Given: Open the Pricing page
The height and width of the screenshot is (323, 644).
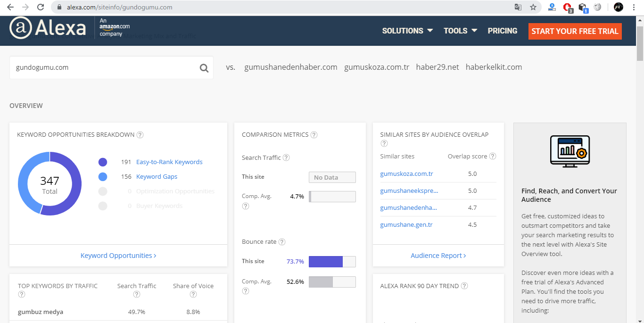Looking at the screenshot, I should 503,31.
